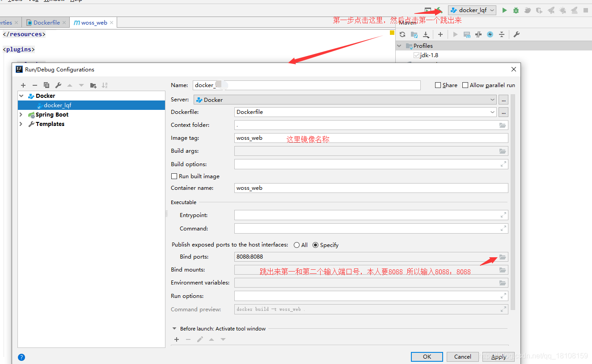Click Edit Templates wrench icon in dialog toolbar

(58, 85)
